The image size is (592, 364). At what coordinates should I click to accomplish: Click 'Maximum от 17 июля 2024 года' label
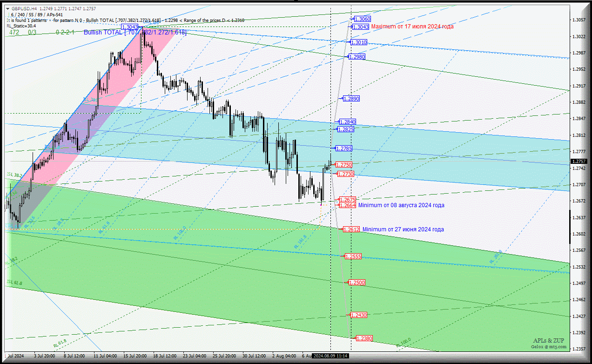(x=412, y=27)
